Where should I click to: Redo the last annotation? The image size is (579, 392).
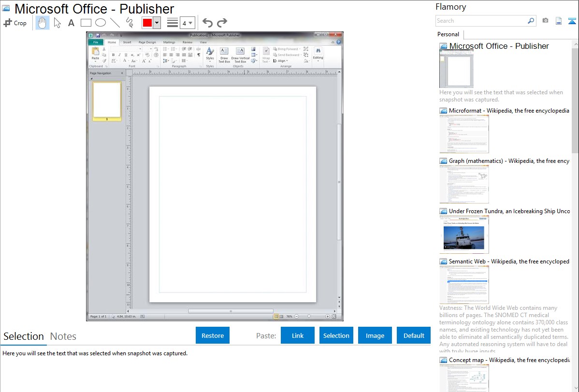222,23
